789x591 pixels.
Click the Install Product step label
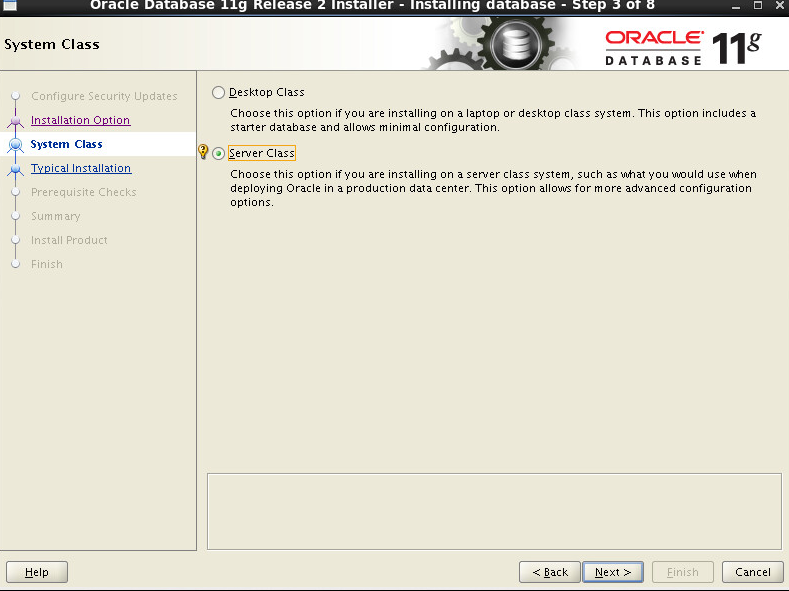[69, 240]
